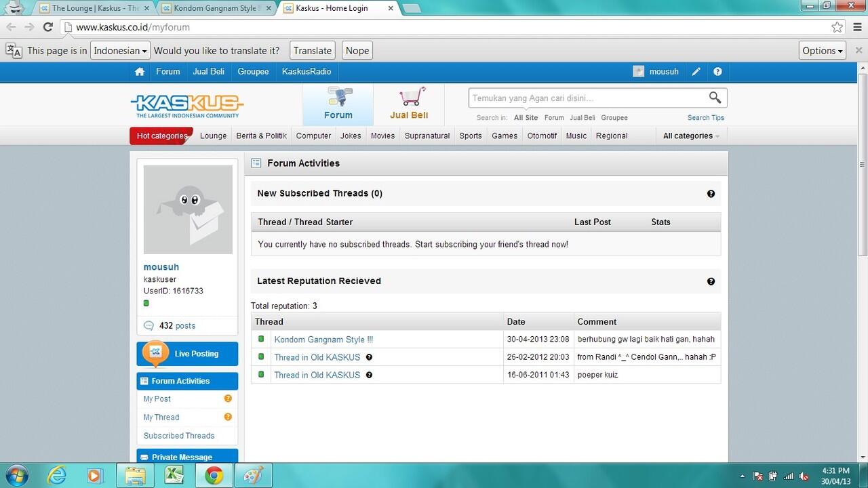
Task: Click the search magnifier icon
Action: click(x=715, y=98)
